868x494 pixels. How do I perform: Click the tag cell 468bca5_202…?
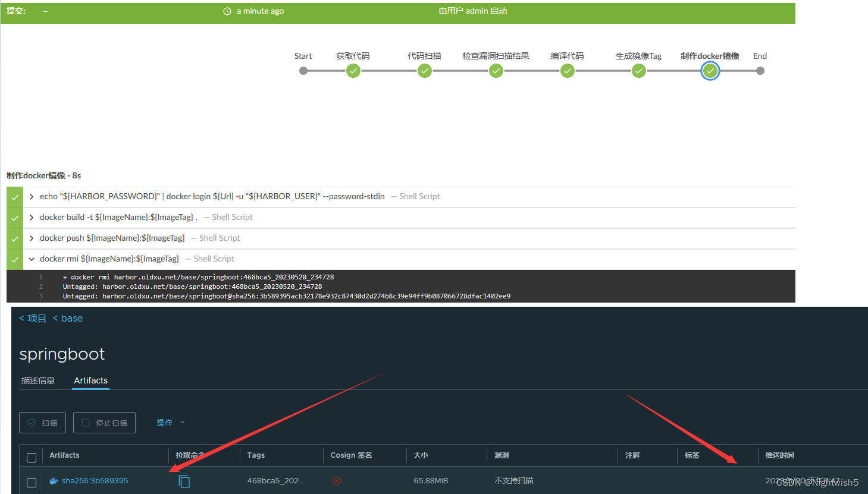(x=275, y=481)
